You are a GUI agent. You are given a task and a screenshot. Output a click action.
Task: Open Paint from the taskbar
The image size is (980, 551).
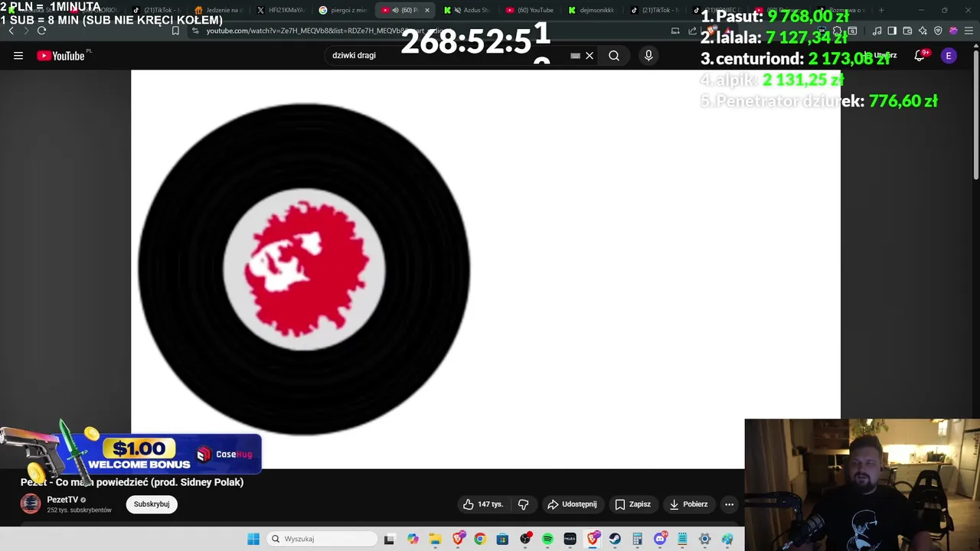[x=727, y=539]
